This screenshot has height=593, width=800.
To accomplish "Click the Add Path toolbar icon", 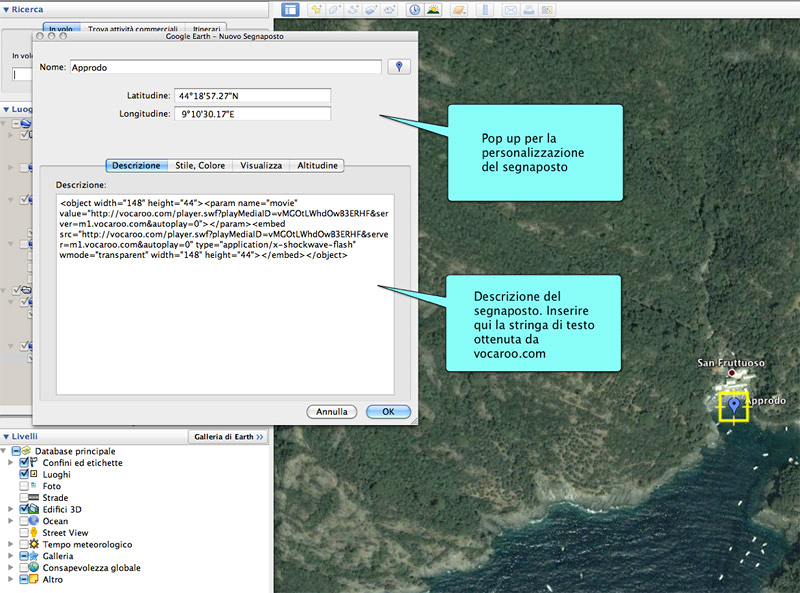I will click(x=353, y=10).
